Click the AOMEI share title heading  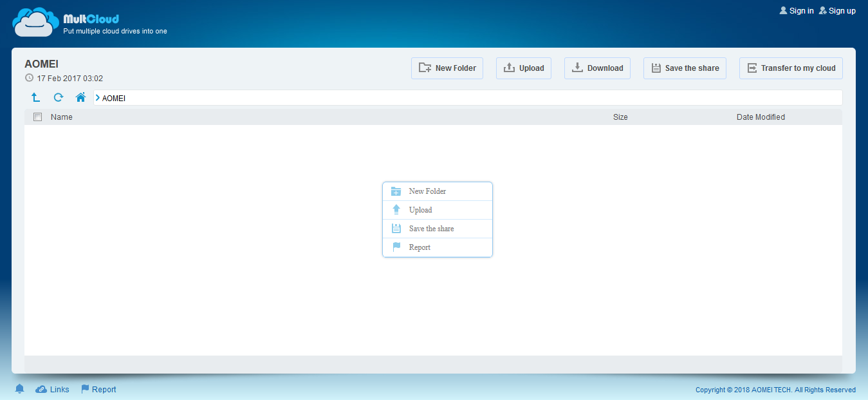[42, 64]
